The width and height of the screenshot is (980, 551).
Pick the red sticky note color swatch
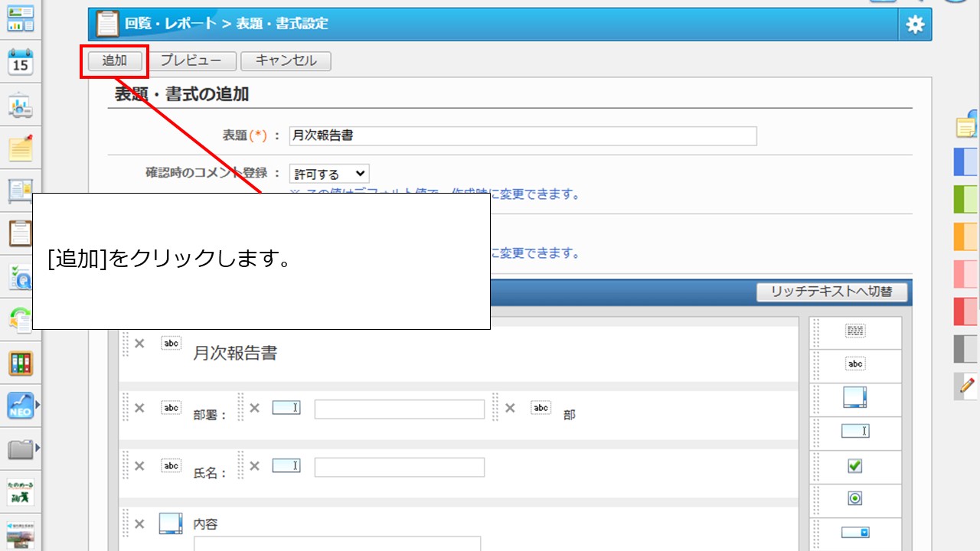966,311
